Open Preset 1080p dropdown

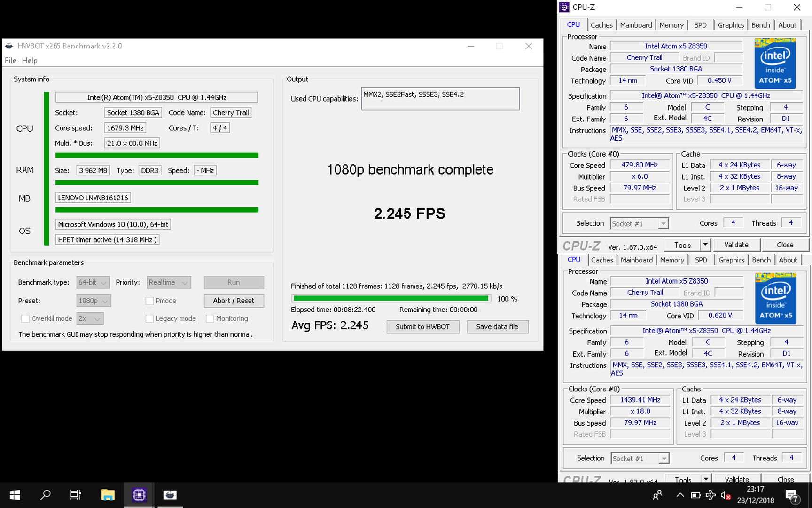(94, 301)
